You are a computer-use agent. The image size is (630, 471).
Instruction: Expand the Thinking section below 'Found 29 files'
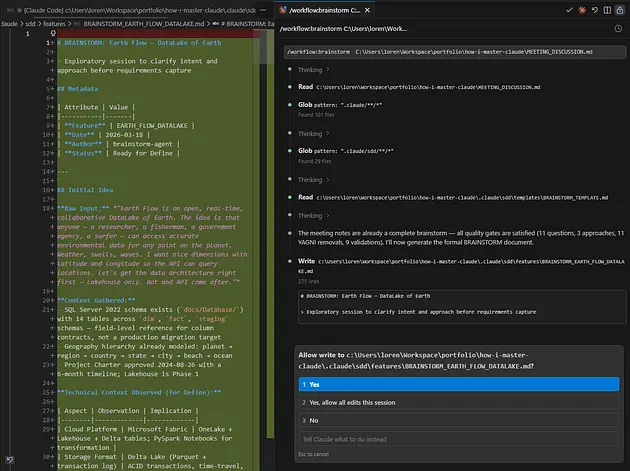pyautogui.click(x=313, y=180)
